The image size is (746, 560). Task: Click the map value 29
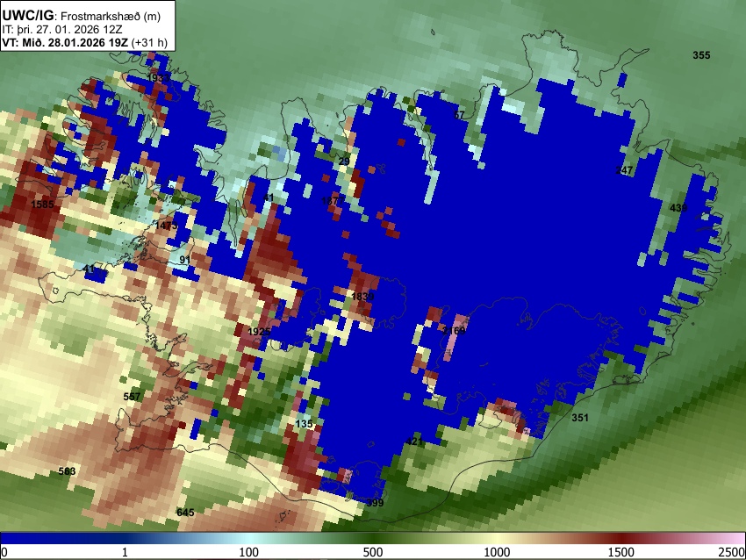[344, 162]
